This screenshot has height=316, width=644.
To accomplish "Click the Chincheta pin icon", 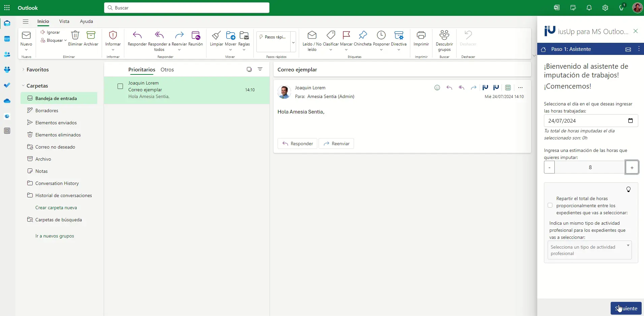I will (363, 35).
